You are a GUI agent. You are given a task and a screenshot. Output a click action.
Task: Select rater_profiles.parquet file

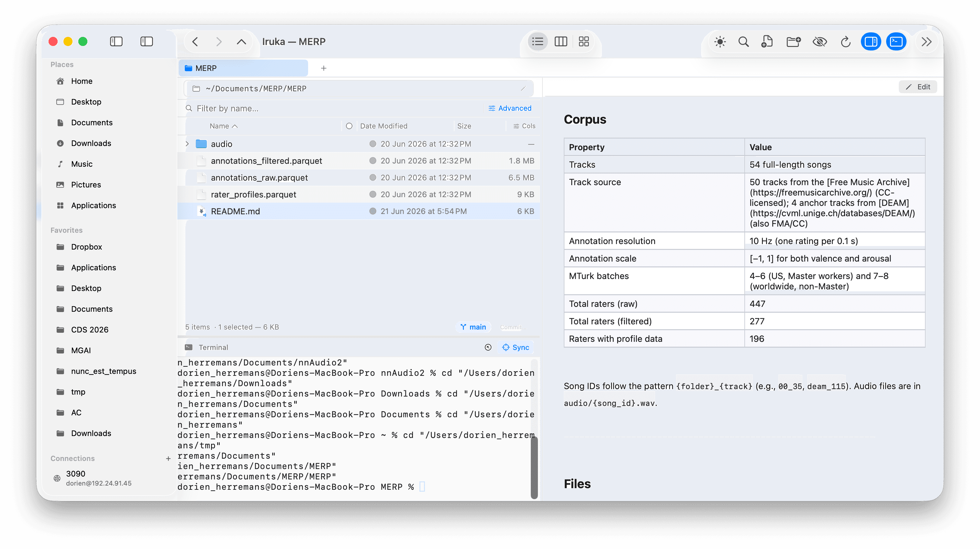tap(358, 194)
